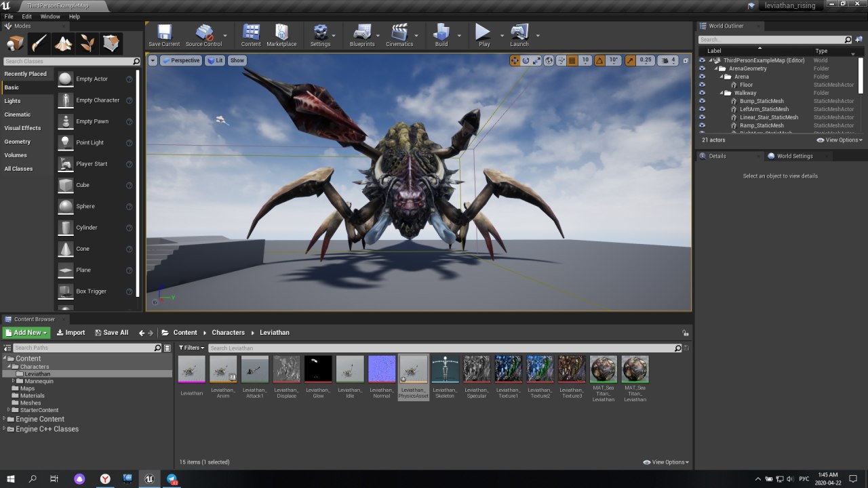
Task: Click the Launch toolbar icon
Action: 519,35
